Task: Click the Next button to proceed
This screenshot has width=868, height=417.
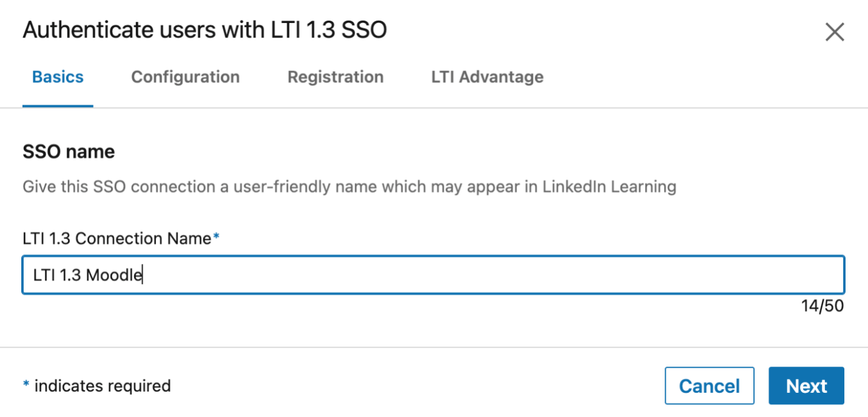Action: pos(806,385)
